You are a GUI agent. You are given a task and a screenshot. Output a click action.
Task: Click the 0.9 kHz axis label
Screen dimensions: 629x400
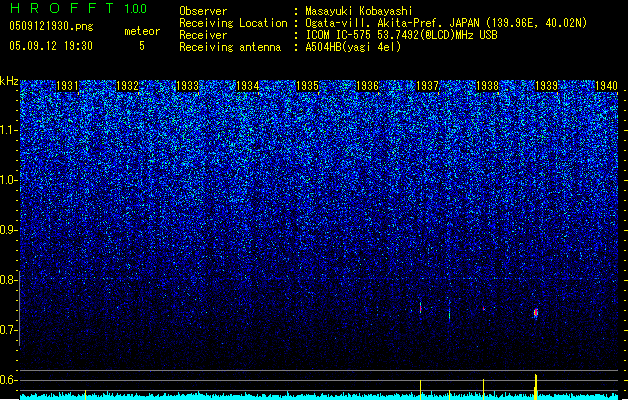(x=9, y=230)
